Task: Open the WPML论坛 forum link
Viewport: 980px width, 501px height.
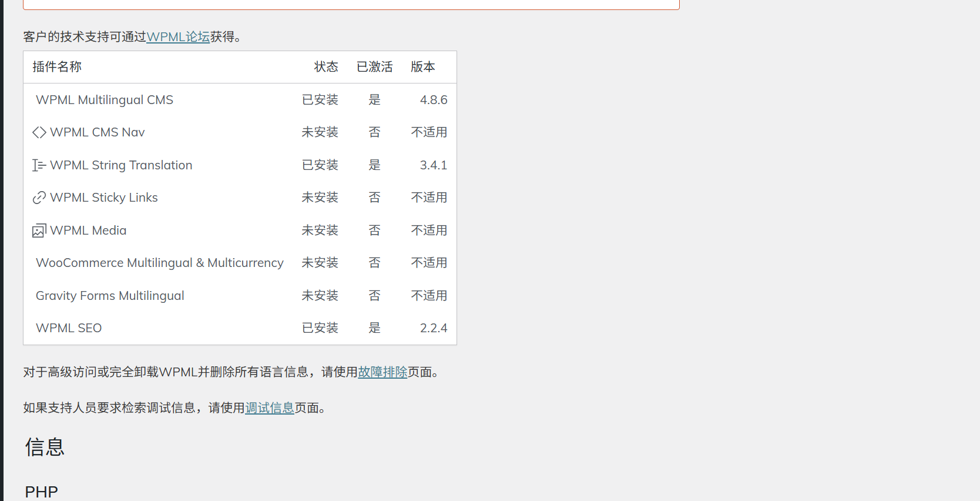Action: [178, 37]
